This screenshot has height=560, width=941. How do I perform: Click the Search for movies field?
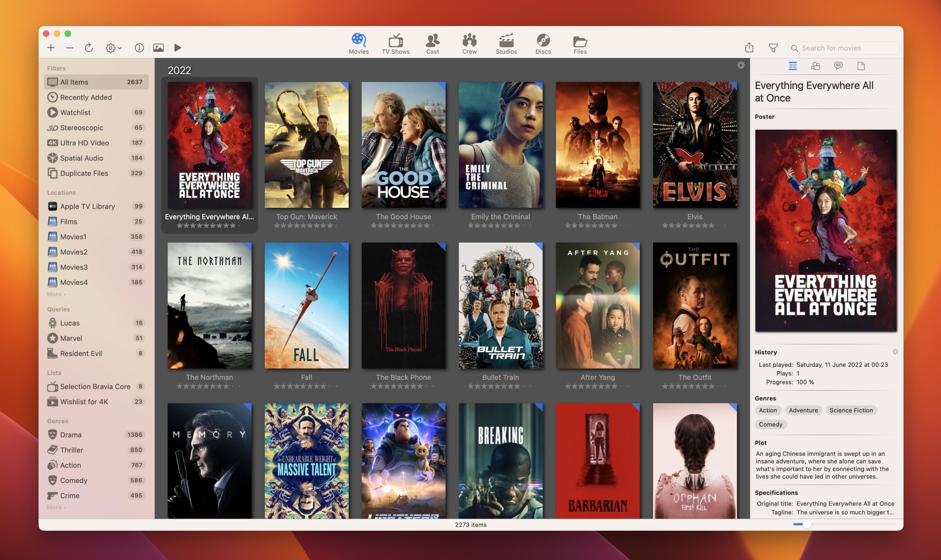(844, 48)
